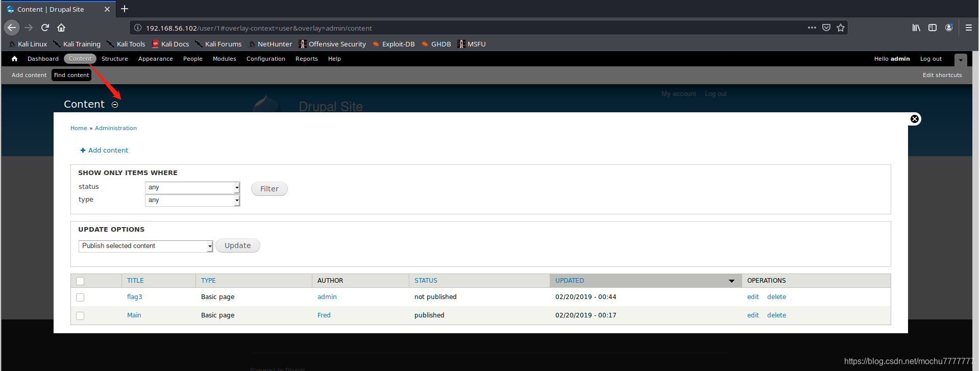
Task: Open the browser home page icon
Action: click(x=61, y=28)
